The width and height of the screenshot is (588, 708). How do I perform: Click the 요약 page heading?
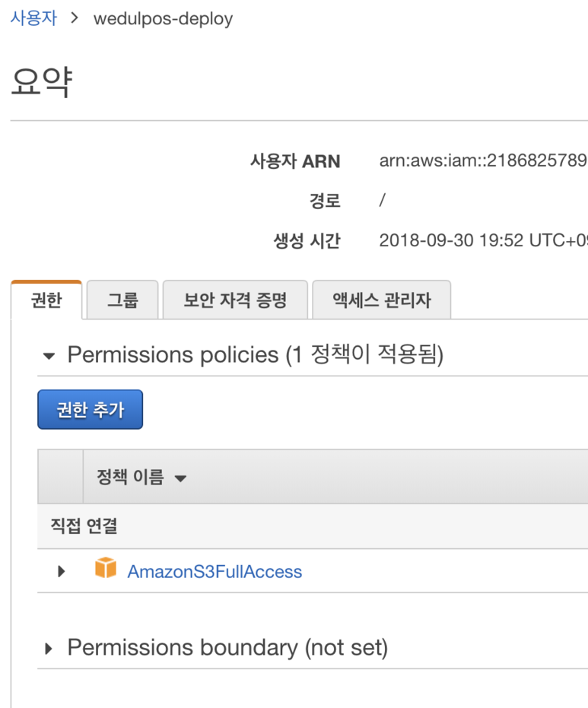click(42, 81)
